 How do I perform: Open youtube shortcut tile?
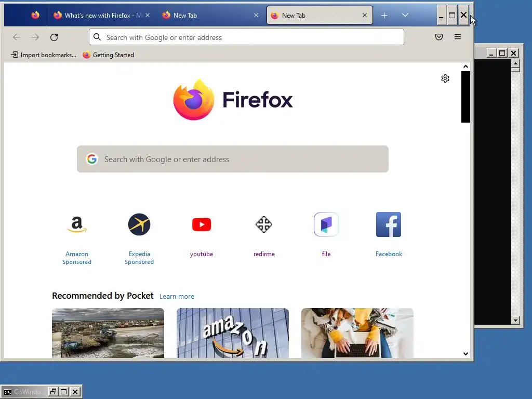(x=202, y=235)
